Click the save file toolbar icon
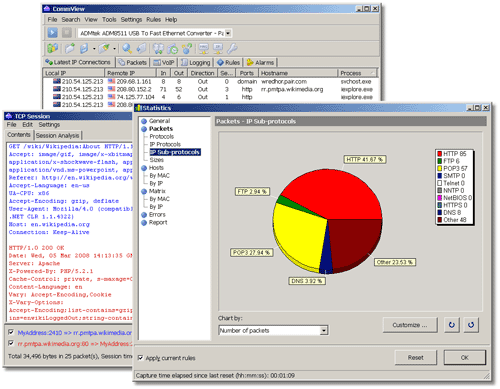This screenshot has width=500, height=389. 84,49
